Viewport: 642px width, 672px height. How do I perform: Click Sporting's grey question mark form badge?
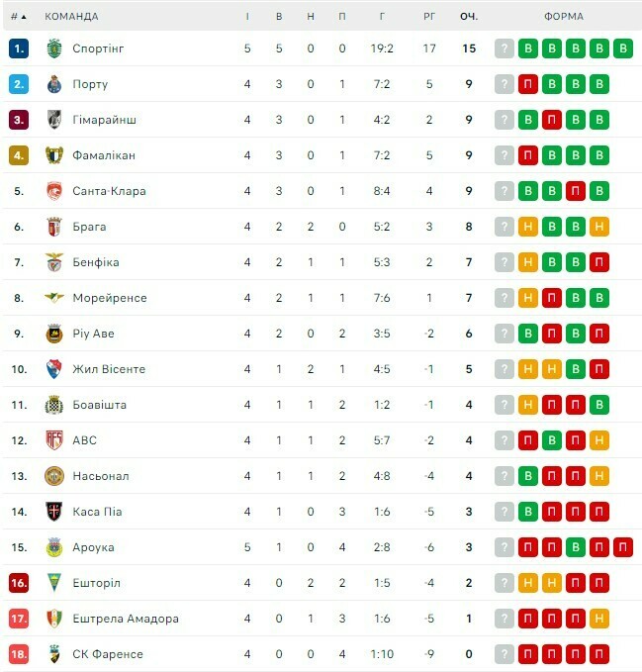tap(505, 48)
